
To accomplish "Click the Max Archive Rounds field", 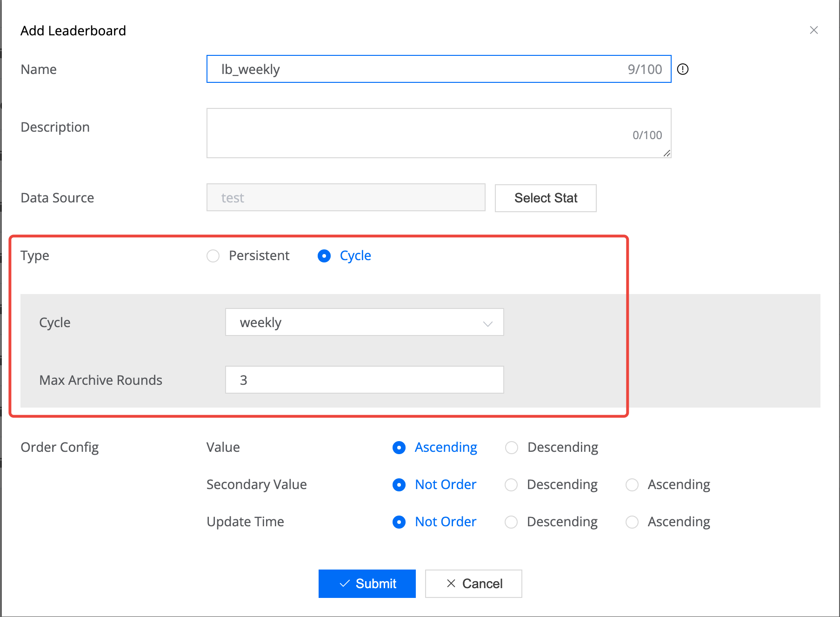I will (x=364, y=380).
